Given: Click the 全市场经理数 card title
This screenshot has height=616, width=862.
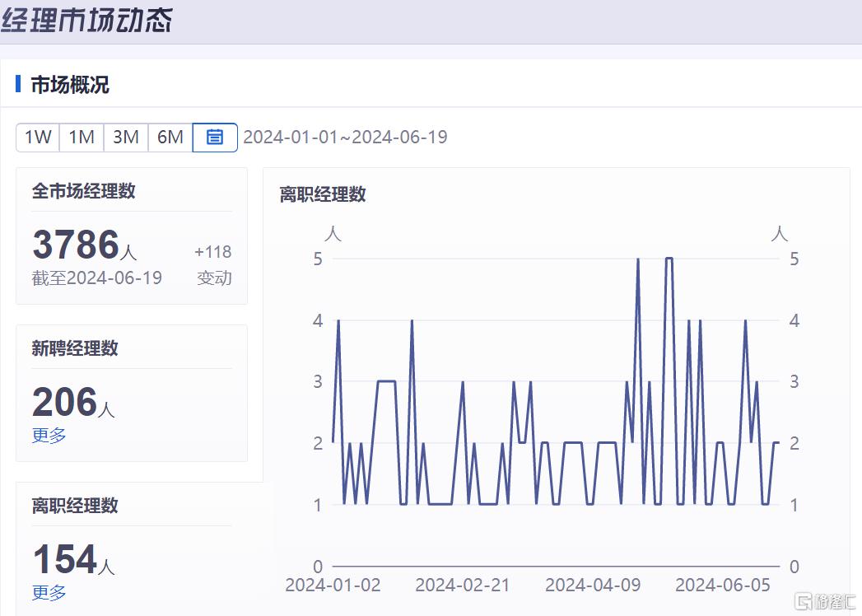Looking at the screenshot, I should click(83, 191).
